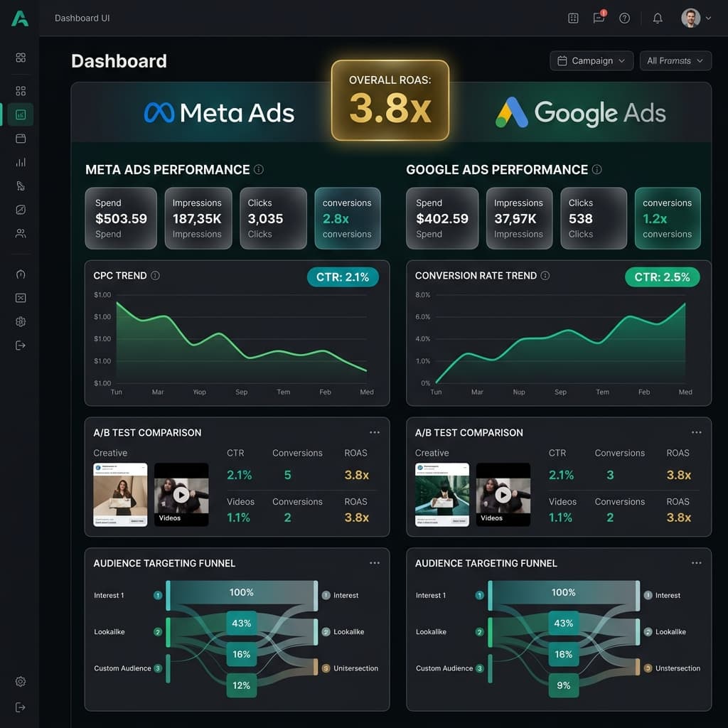Open messages icon with red badge
This screenshot has height=728, width=728.
599,17
